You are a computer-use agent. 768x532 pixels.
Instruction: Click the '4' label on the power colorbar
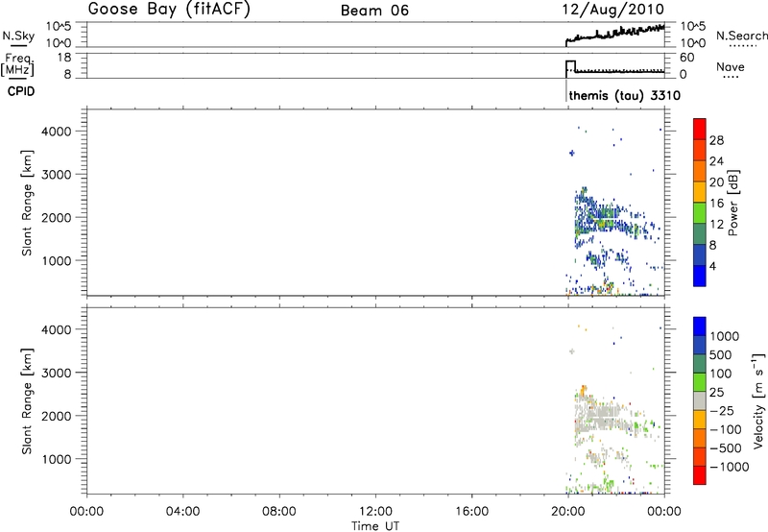(x=712, y=266)
